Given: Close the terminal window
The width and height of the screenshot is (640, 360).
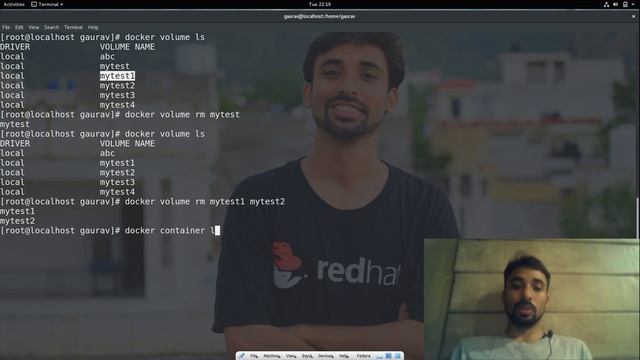Looking at the screenshot, I should [633, 17].
